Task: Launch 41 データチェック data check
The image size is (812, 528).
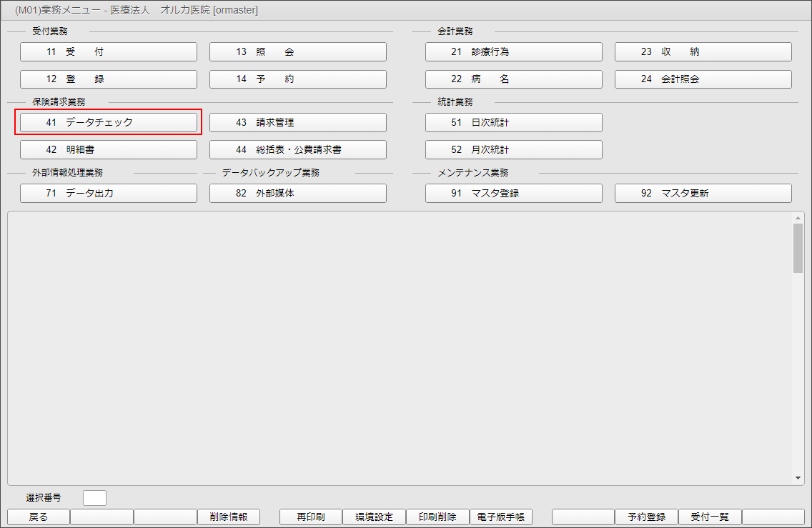Action: tap(108, 123)
